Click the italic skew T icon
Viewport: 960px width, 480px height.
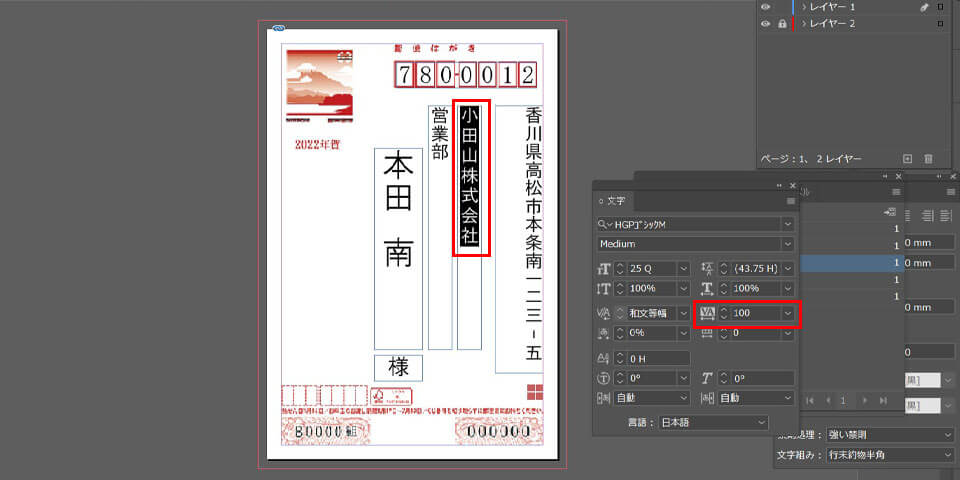[708, 378]
